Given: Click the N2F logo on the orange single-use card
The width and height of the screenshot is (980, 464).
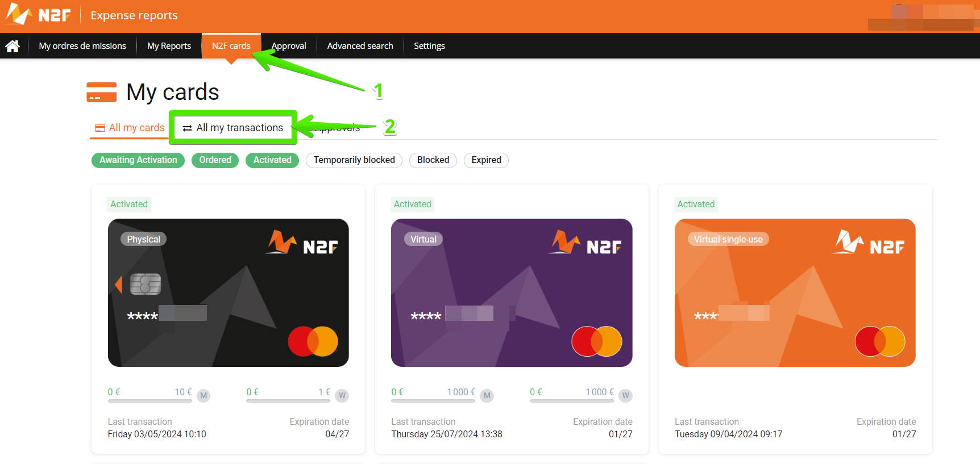Looking at the screenshot, I should (x=868, y=243).
